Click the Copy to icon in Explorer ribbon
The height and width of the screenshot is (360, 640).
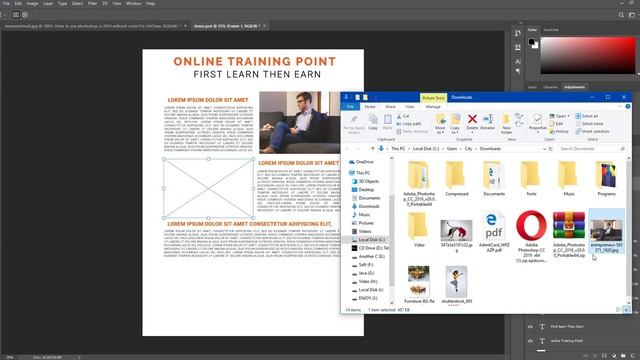point(455,119)
